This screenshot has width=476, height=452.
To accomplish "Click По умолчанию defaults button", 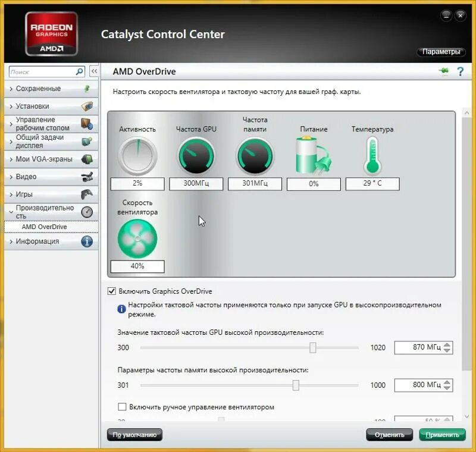I will pos(134,435).
